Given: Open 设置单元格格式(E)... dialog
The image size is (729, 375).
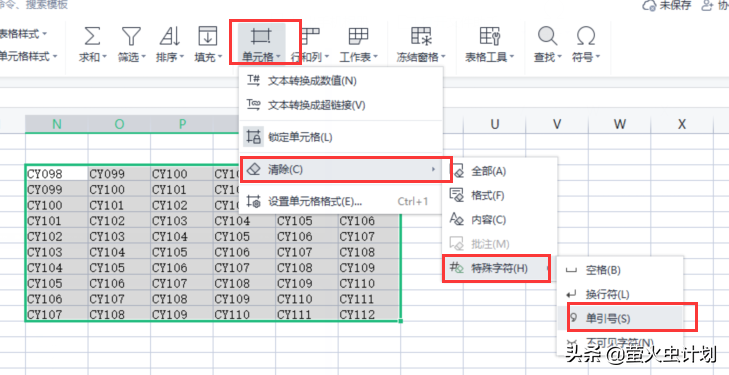Looking at the screenshot, I should click(340, 202).
